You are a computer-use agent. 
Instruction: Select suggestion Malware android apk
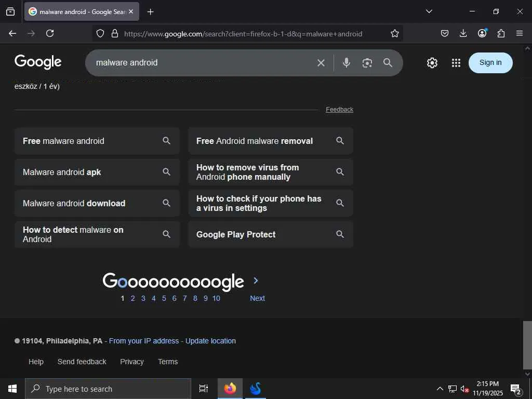pos(97,172)
